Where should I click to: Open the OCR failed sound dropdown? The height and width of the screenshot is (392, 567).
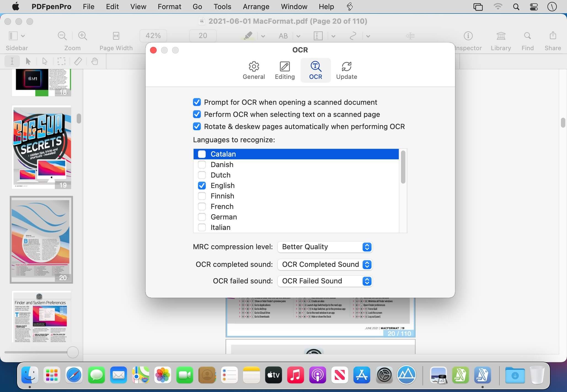pos(325,281)
